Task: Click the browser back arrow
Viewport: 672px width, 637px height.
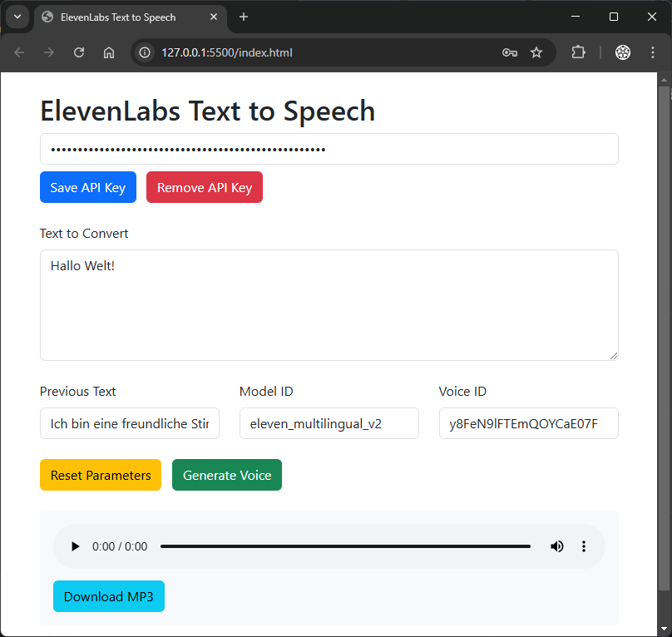Action: click(19, 52)
